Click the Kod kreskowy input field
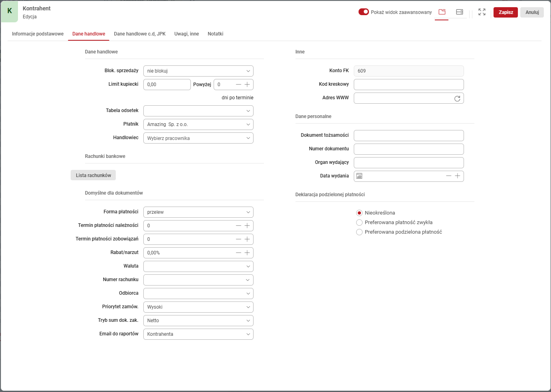Screen dimensions: 551x392 click(408, 85)
